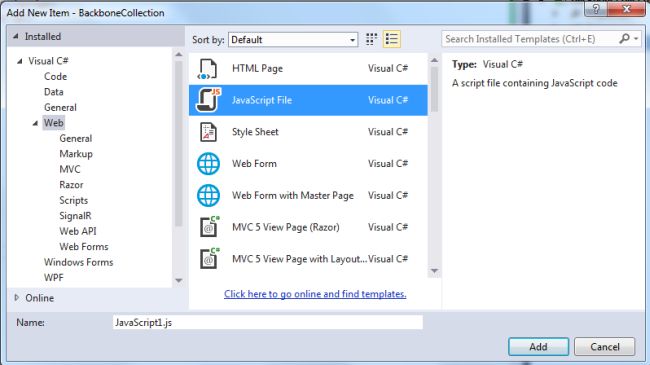The image size is (650, 365).
Task: Expand the Online section
Action: (17, 297)
